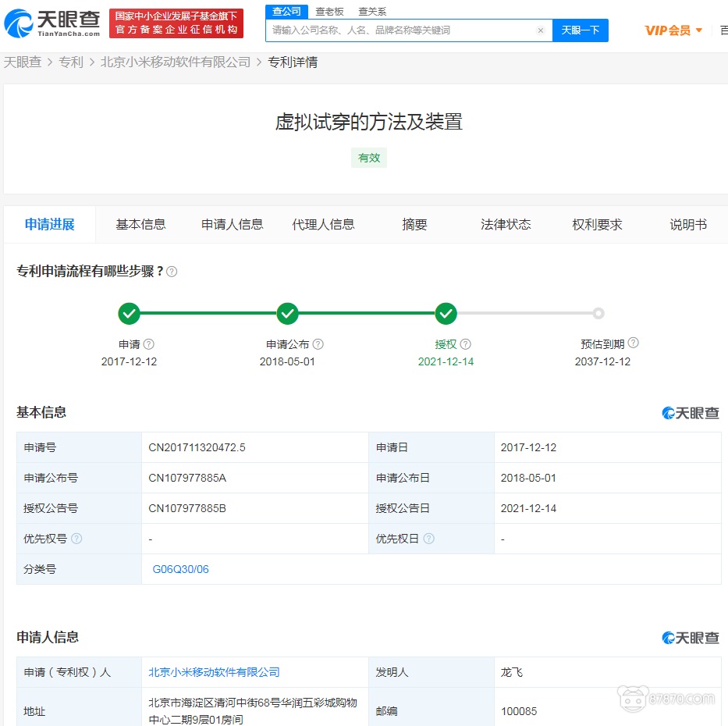Click the question mark icon next to 预估到期
The width and height of the screenshot is (728, 726).
pos(633,343)
